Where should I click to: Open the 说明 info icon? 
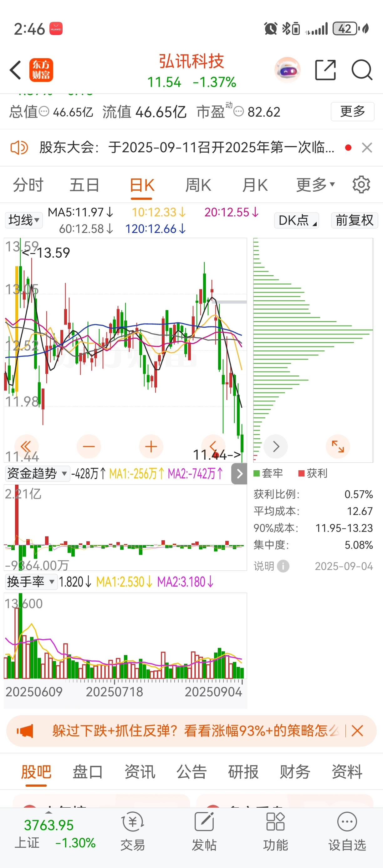click(x=283, y=566)
